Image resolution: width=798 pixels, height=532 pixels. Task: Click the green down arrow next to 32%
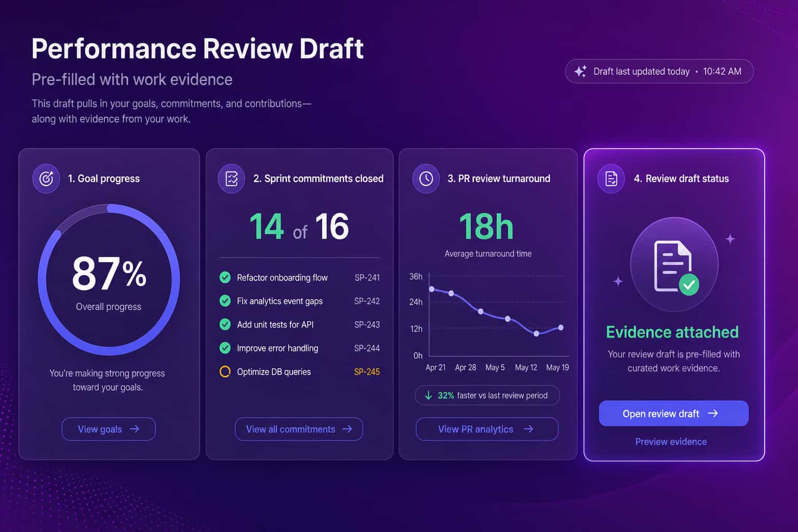pyautogui.click(x=428, y=395)
